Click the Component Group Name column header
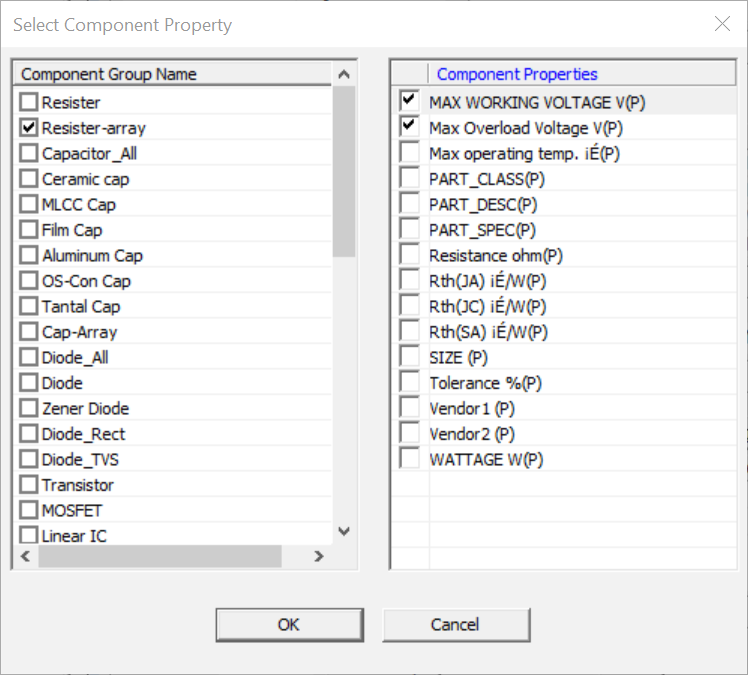Viewport: 748px width, 675px height. [109, 74]
